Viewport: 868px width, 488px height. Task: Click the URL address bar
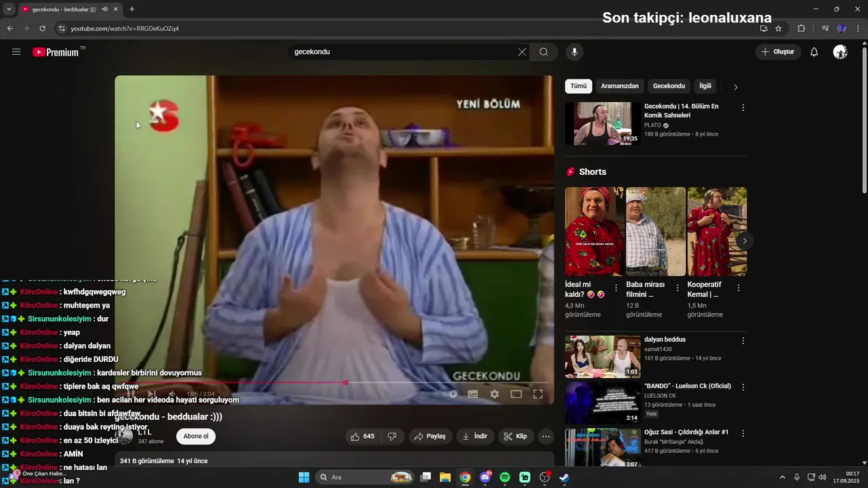[x=407, y=28]
